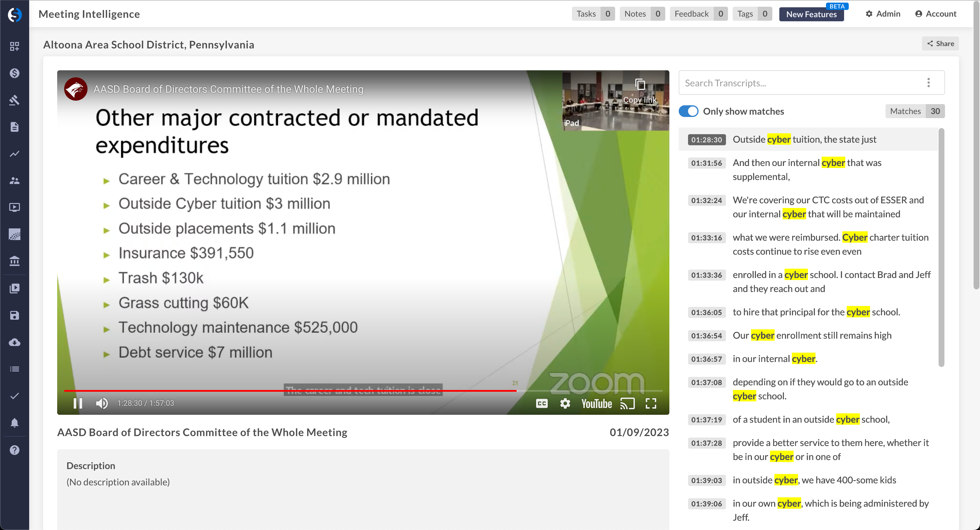
Task: Enter fullscreen video mode
Action: coord(651,403)
